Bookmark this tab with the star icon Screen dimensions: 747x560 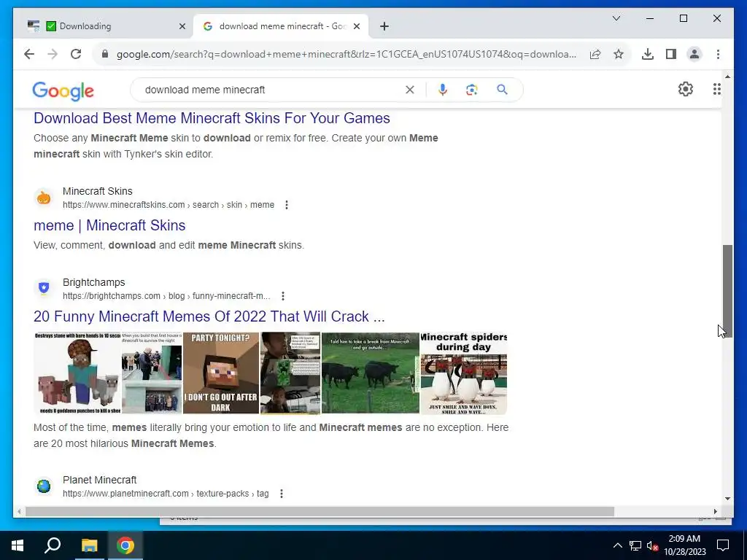pyautogui.click(x=619, y=54)
